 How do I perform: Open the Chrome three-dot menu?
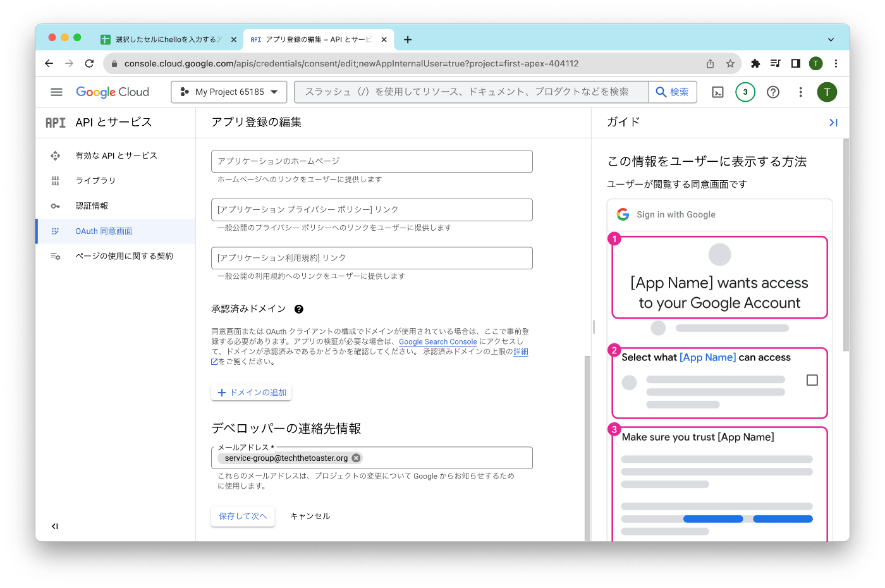[836, 63]
